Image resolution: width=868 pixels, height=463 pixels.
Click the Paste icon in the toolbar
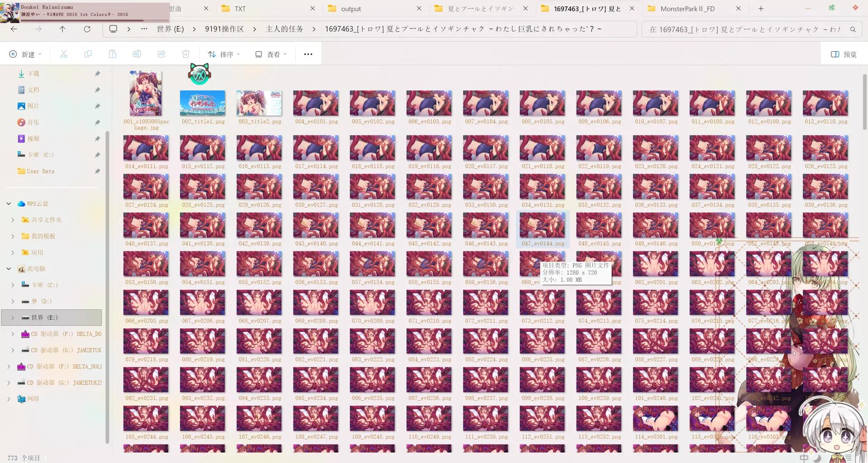113,54
